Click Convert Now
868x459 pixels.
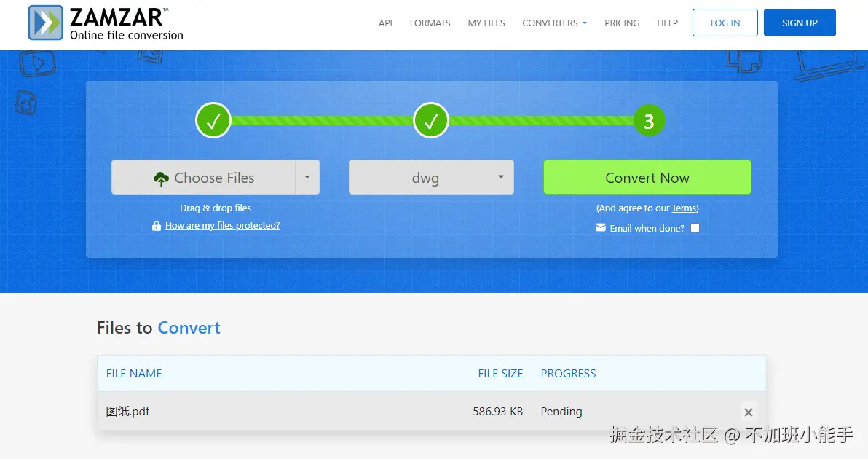(x=647, y=178)
